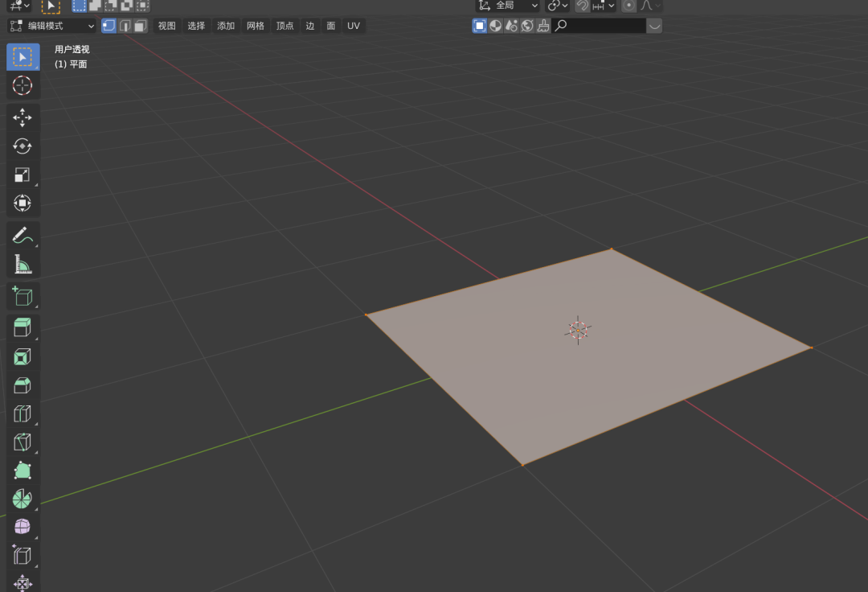Viewport: 868px width, 592px height.
Task: Select the bottom vertex of the plane
Action: coord(522,465)
